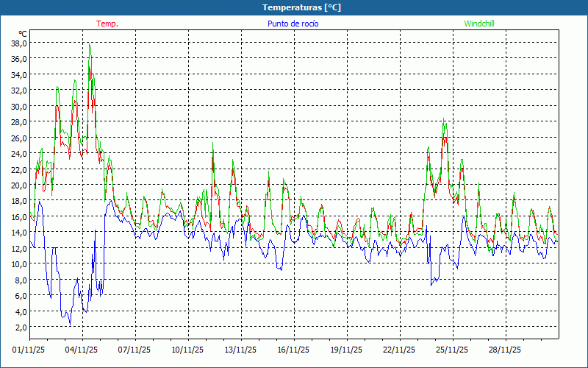Select the red Temp. legend label

pyautogui.click(x=107, y=24)
